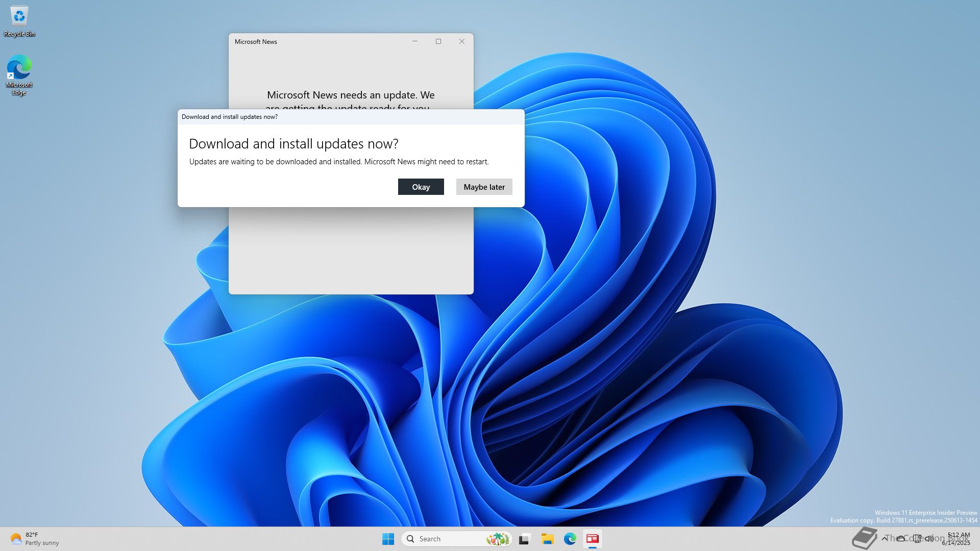
Task: Close the Microsoft News window
Action: point(461,41)
